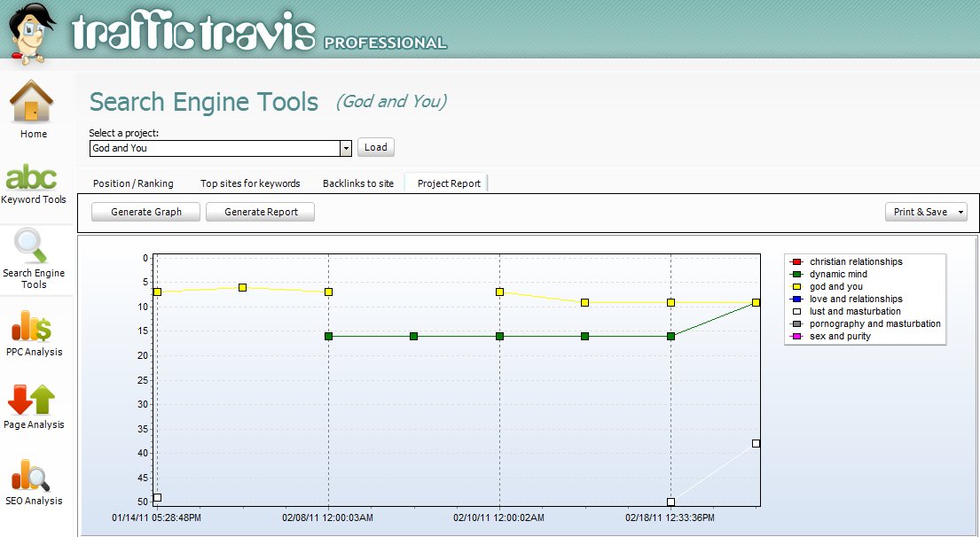980x537 pixels.
Task: Expand the project selection dropdown arrow
Action: coord(346,148)
